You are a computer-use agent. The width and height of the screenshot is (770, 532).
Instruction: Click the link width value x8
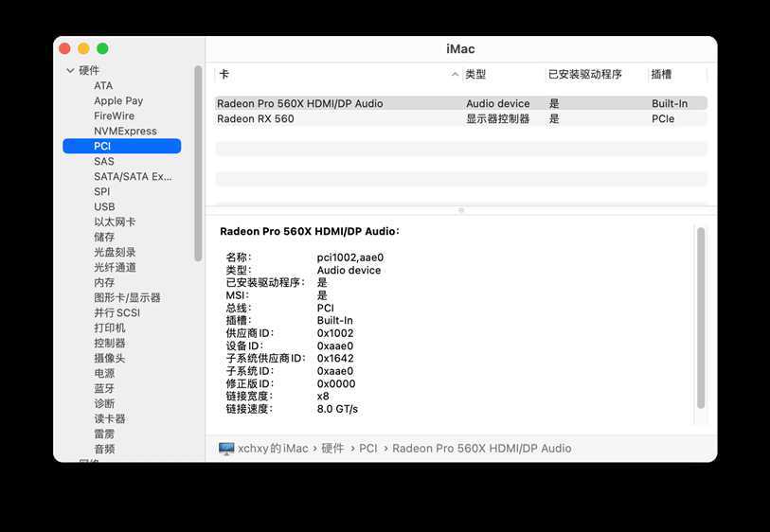click(323, 397)
